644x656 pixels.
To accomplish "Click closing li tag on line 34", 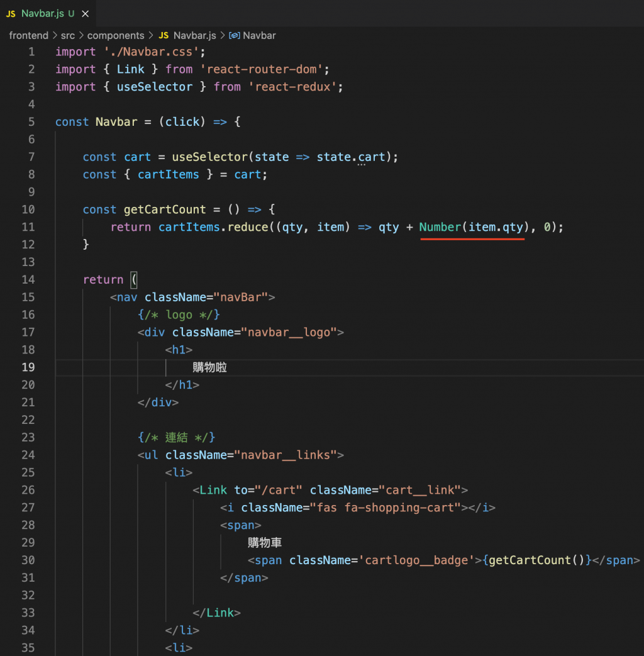I will (182, 630).
